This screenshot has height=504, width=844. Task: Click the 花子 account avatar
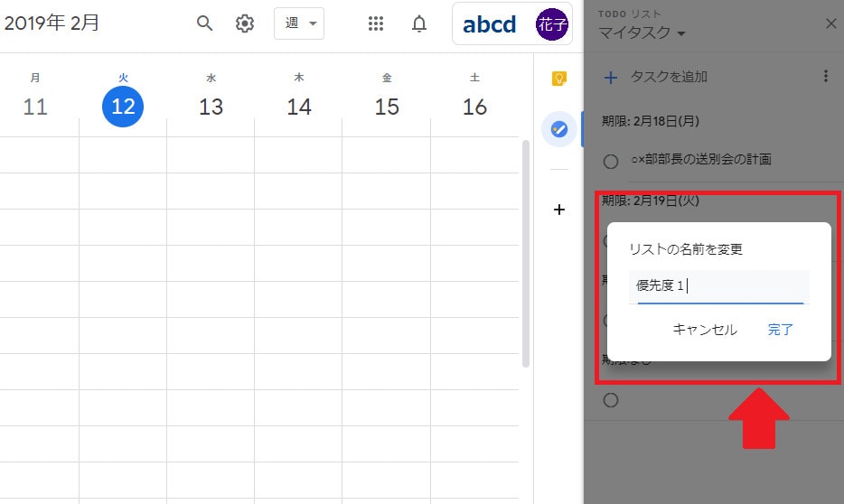click(x=550, y=23)
